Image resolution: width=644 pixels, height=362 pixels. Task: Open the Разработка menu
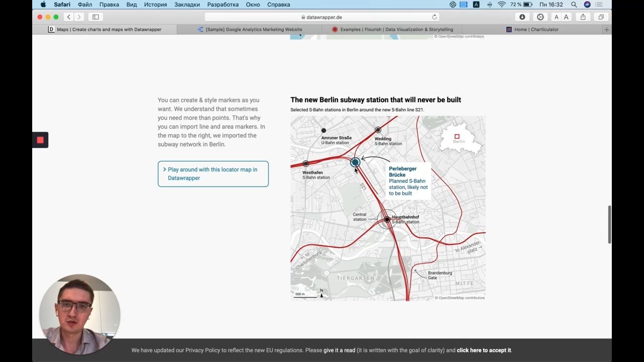pos(223,5)
